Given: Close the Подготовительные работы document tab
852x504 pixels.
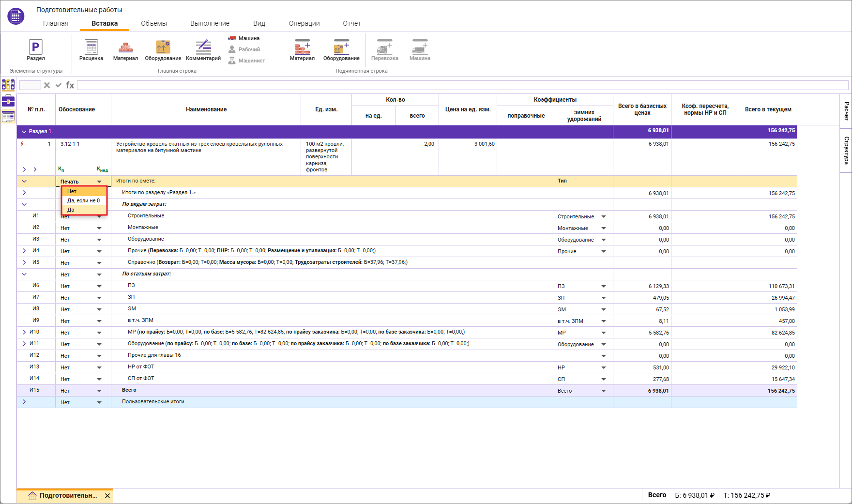Looking at the screenshot, I should [x=107, y=496].
